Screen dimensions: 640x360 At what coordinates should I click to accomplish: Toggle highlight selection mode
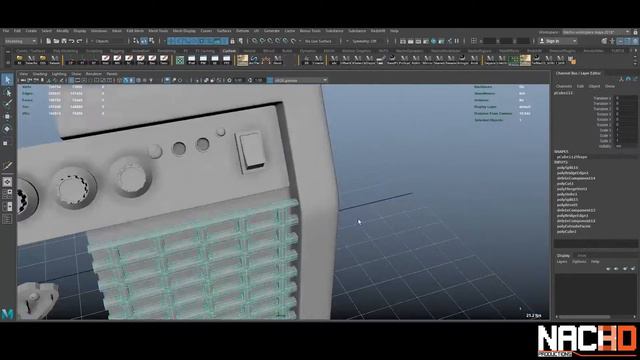(240, 41)
